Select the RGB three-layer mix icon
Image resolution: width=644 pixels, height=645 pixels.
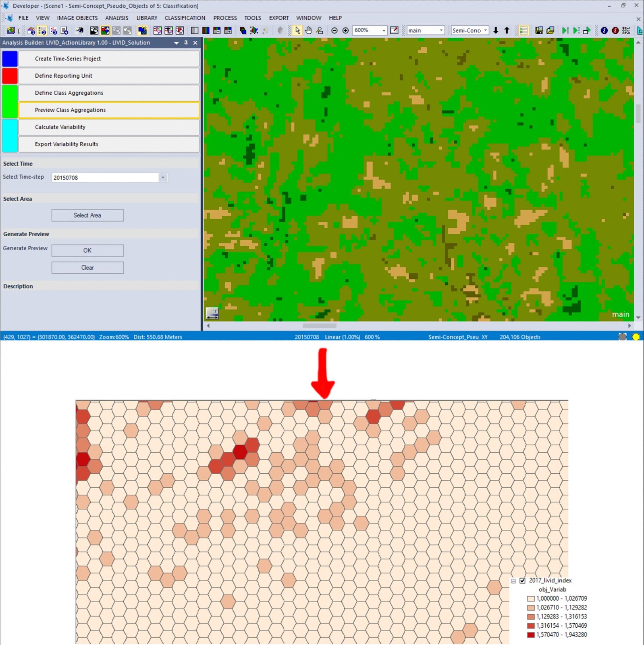(206, 31)
